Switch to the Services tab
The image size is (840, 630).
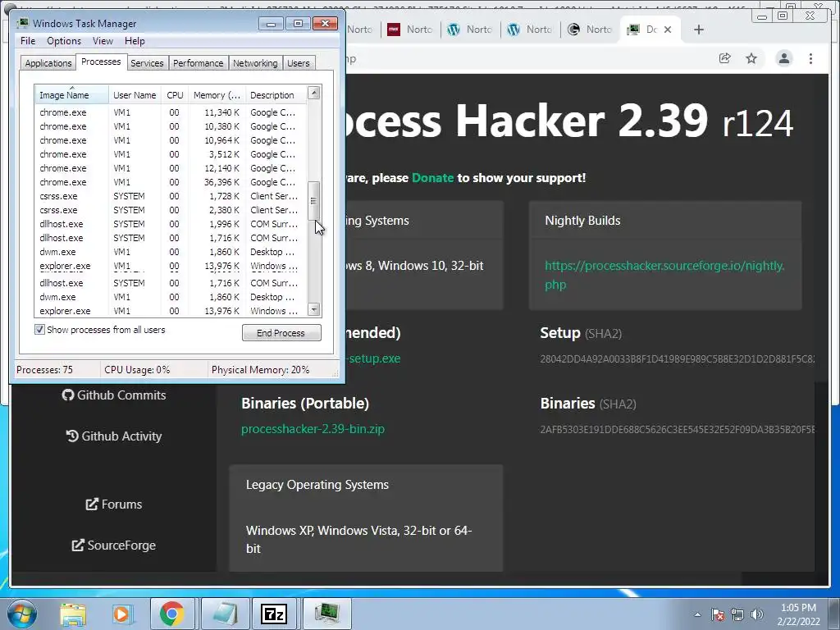147,63
